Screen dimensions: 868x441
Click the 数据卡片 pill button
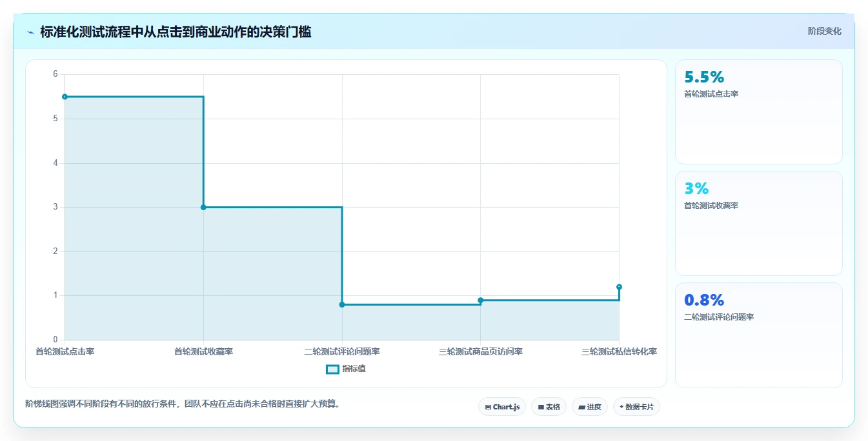(636, 407)
